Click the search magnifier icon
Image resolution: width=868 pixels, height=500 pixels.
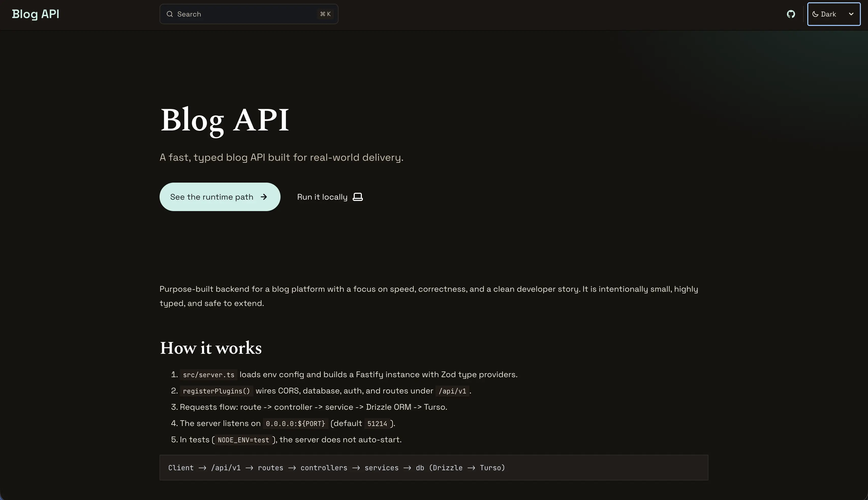pos(170,14)
